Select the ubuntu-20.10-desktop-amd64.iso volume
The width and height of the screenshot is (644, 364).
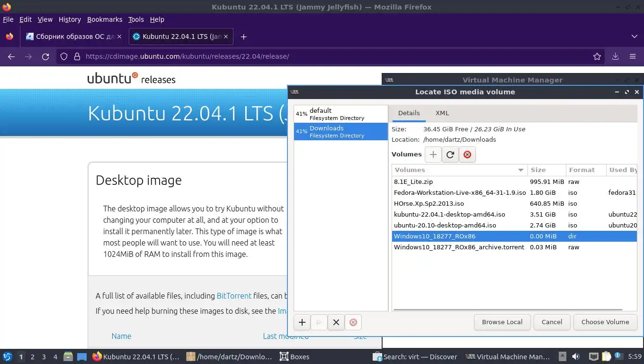pos(514,225)
